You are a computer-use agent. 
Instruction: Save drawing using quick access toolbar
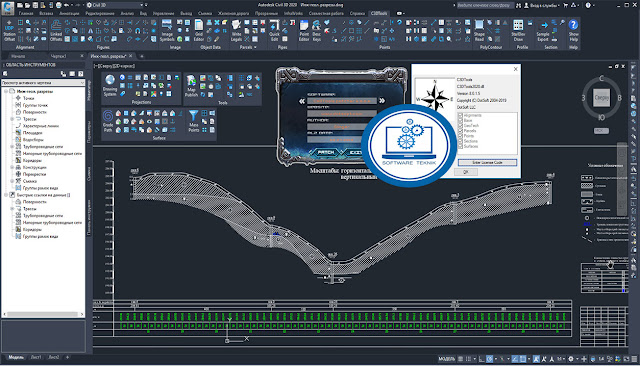click(x=36, y=5)
